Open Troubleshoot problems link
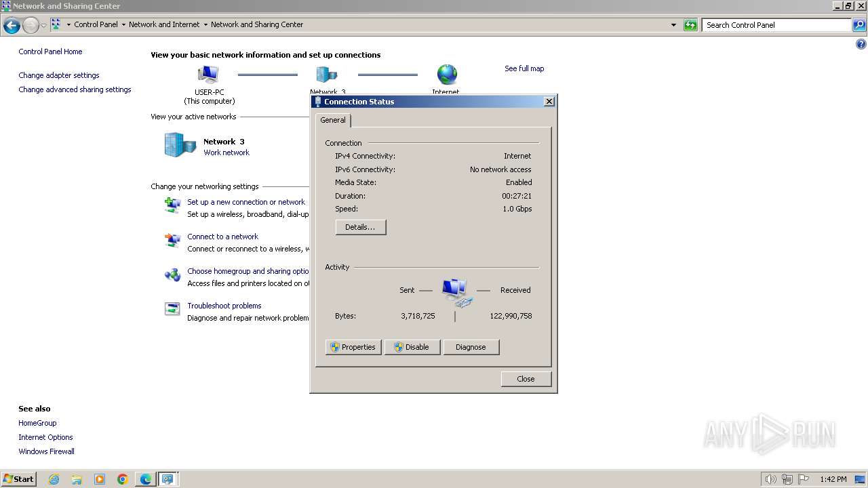This screenshot has height=488, width=868. click(224, 306)
